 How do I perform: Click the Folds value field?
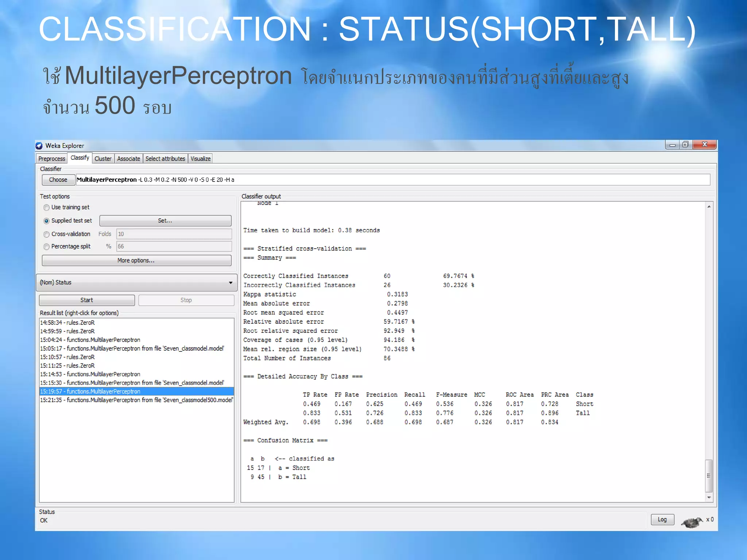(x=174, y=234)
